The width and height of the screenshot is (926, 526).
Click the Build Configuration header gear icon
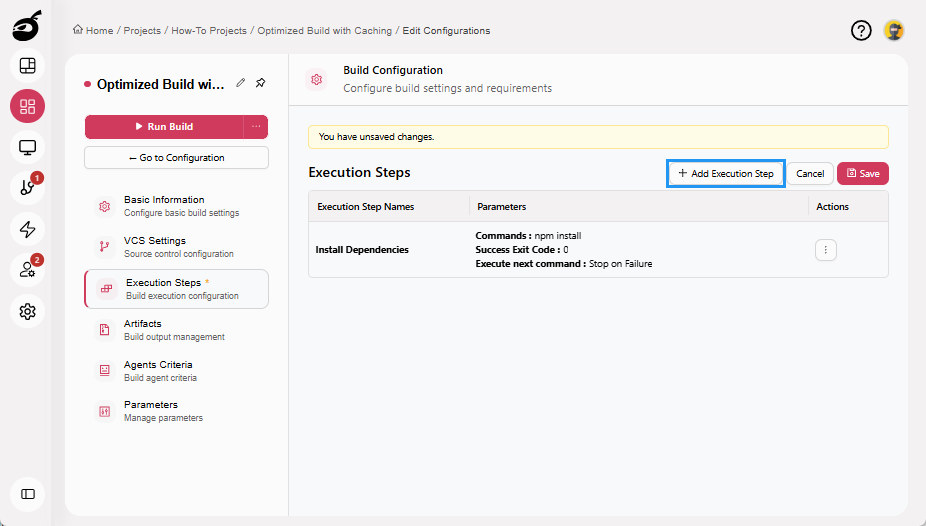(x=317, y=79)
